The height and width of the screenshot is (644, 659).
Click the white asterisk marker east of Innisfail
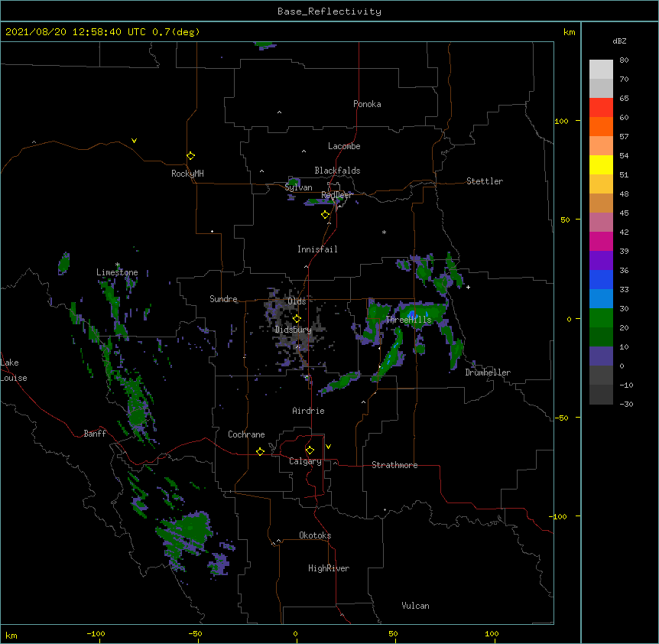[x=384, y=232]
